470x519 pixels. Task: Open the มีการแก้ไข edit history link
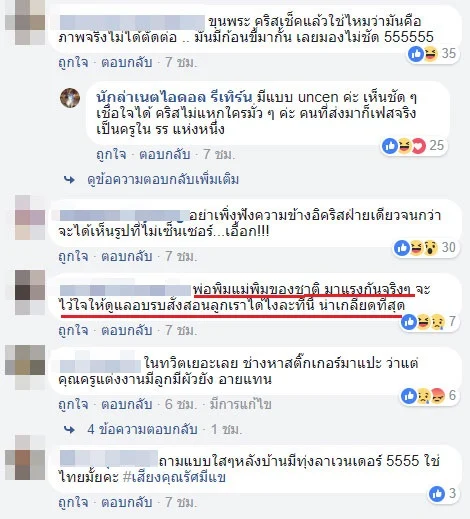pos(240,405)
